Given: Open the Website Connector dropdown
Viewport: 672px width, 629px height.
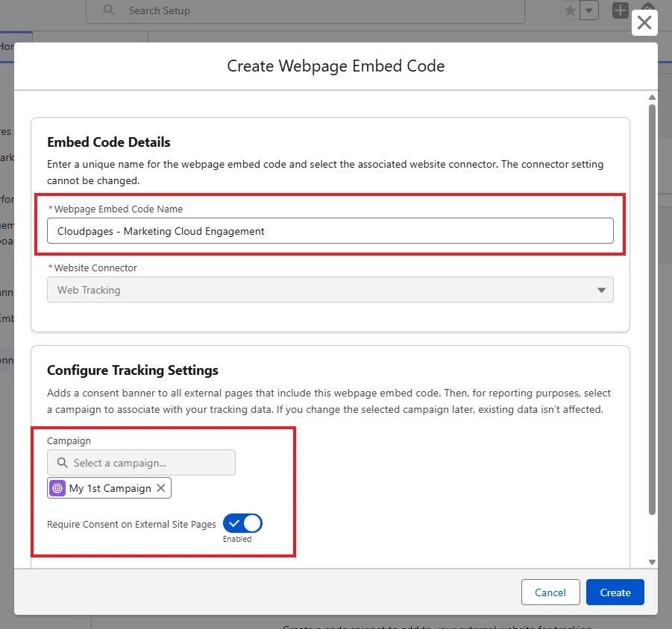Looking at the screenshot, I should [x=330, y=290].
